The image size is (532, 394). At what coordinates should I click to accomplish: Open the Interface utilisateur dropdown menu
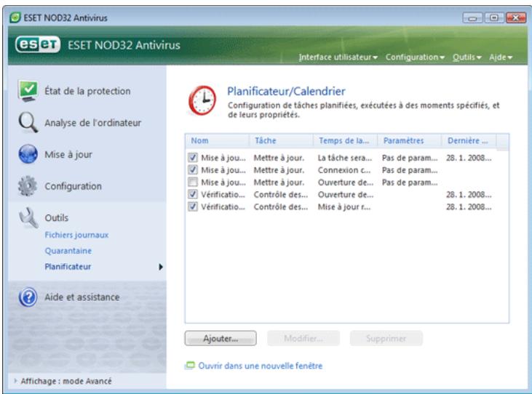coord(338,57)
